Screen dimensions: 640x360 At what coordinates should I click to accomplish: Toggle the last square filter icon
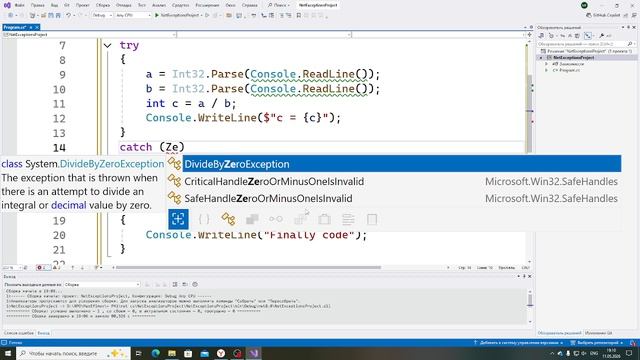coord(372,219)
